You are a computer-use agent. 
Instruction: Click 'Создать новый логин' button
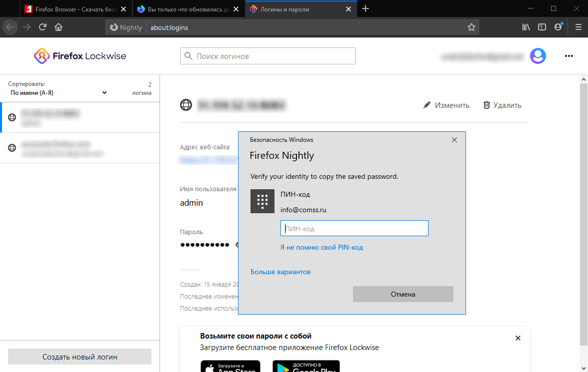80,357
